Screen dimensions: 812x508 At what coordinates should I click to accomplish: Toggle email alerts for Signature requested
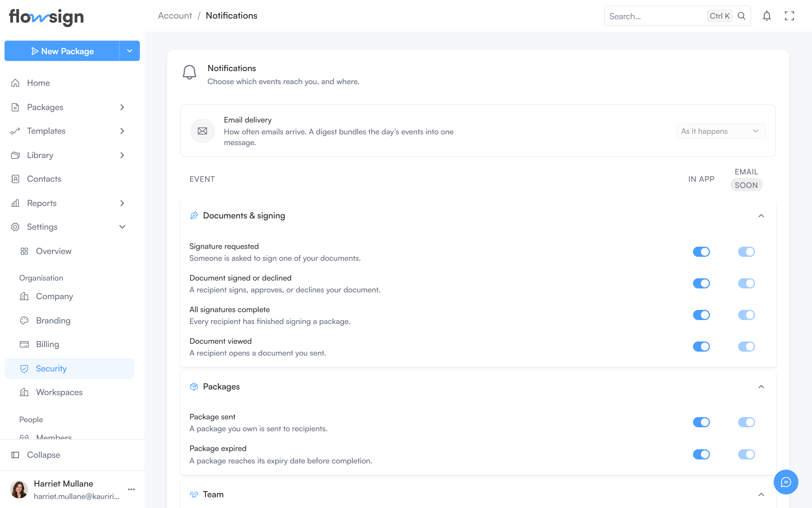pyautogui.click(x=746, y=252)
